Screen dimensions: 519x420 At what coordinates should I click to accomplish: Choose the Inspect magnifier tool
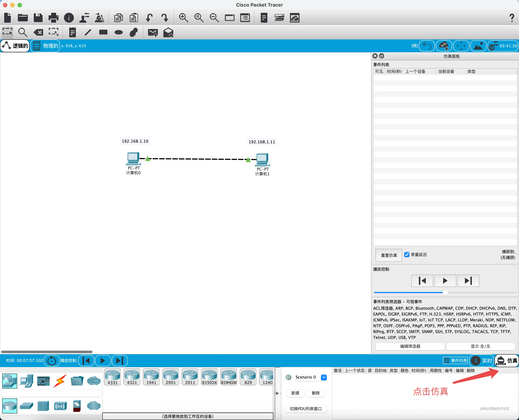23,32
